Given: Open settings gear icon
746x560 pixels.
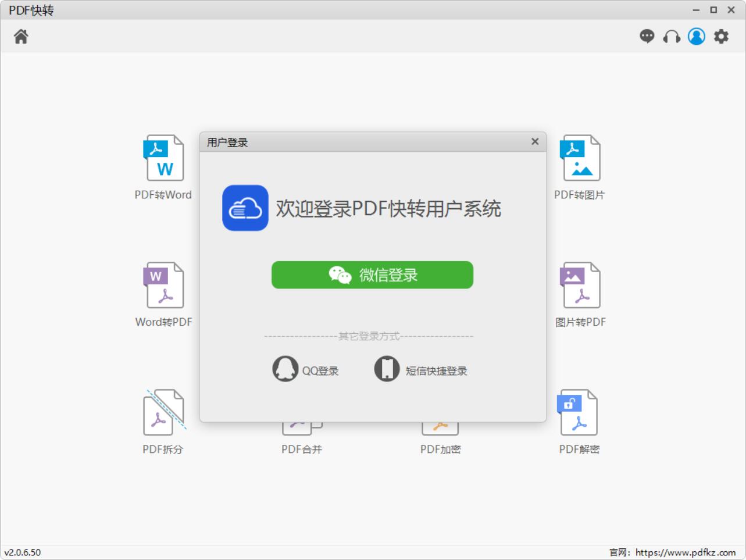Looking at the screenshot, I should coord(721,37).
